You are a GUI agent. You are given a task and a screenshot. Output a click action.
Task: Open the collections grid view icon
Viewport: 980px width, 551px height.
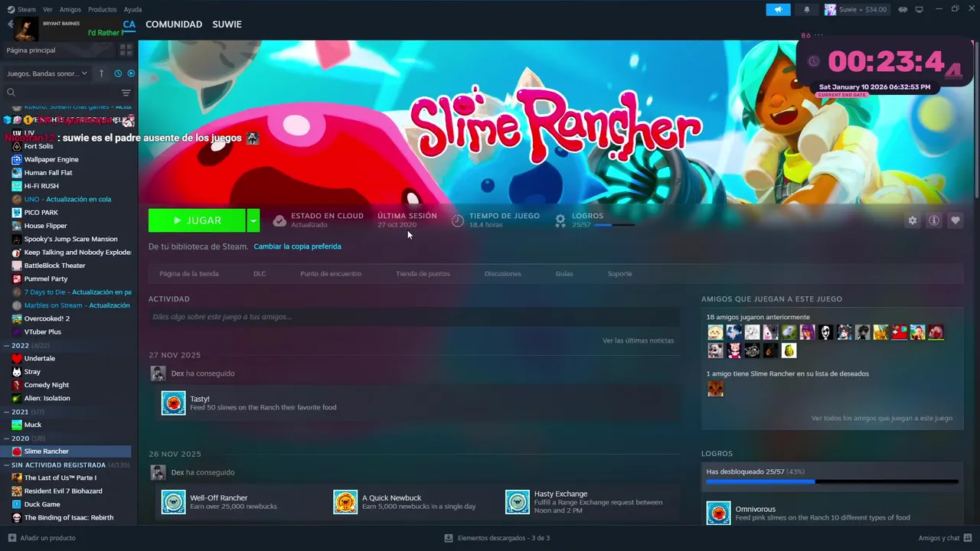click(x=126, y=50)
